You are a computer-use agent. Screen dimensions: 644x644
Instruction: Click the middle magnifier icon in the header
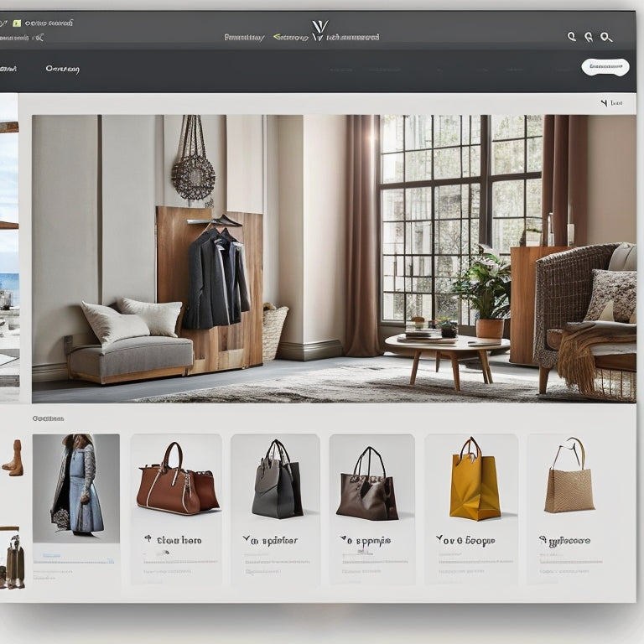click(589, 37)
